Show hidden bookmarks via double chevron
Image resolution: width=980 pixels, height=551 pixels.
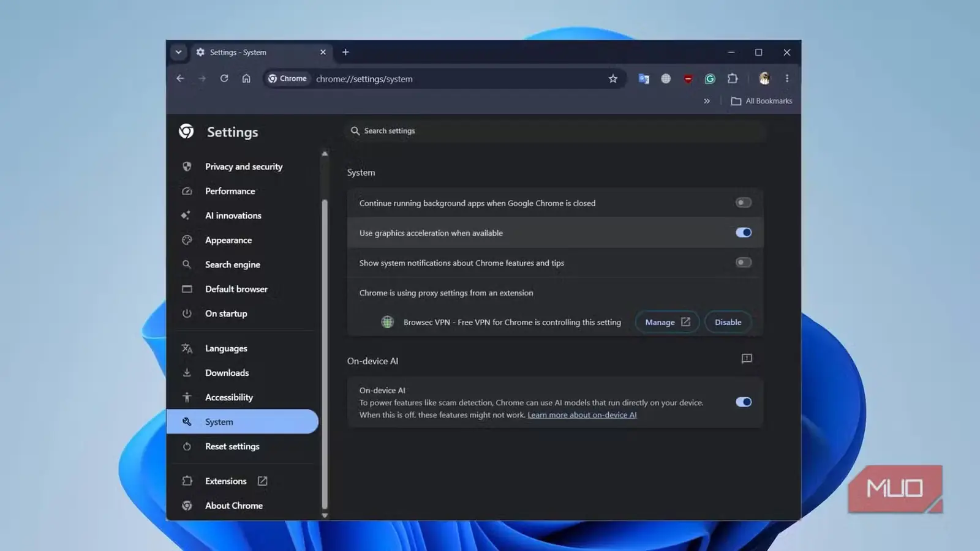(707, 101)
